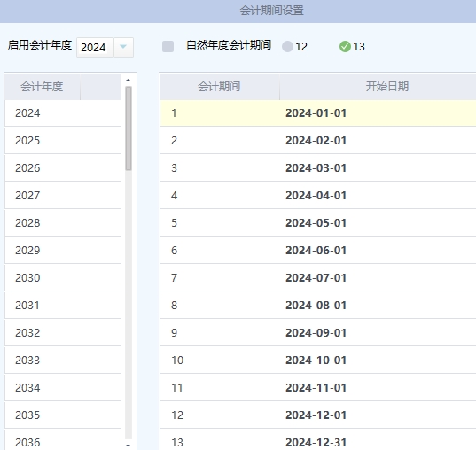Click the 会计年度 column header
Screen dimensions: 476x450
(x=43, y=87)
